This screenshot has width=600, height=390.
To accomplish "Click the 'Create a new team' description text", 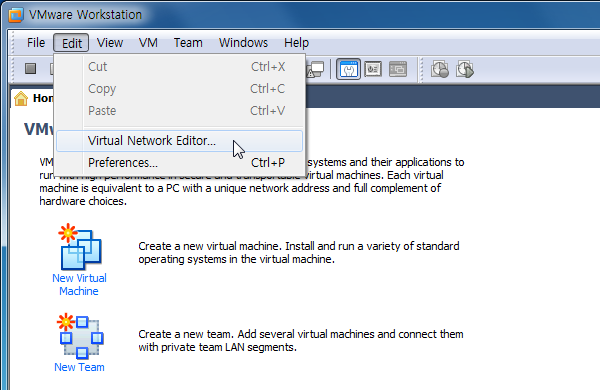I will [x=301, y=340].
